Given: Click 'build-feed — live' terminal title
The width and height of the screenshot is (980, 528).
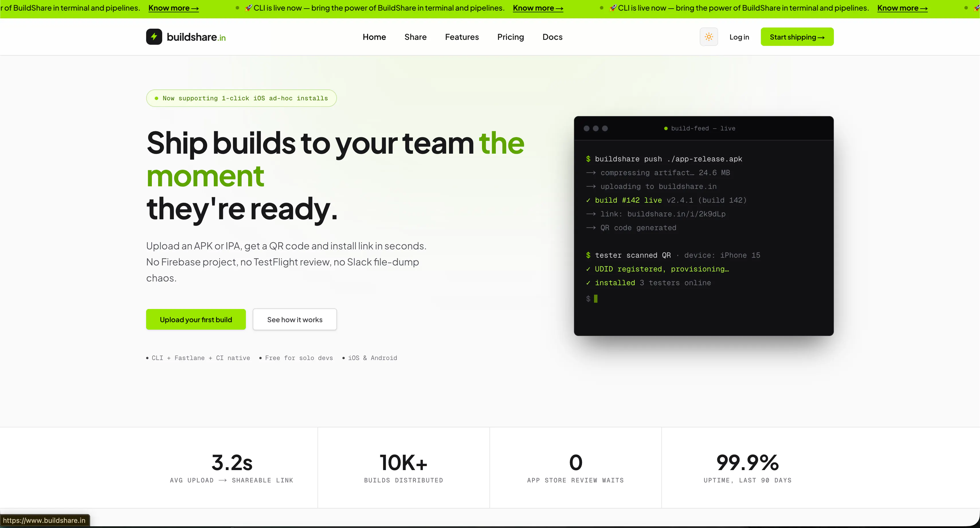Looking at the screenshot, I should click(x=703, y=128).
